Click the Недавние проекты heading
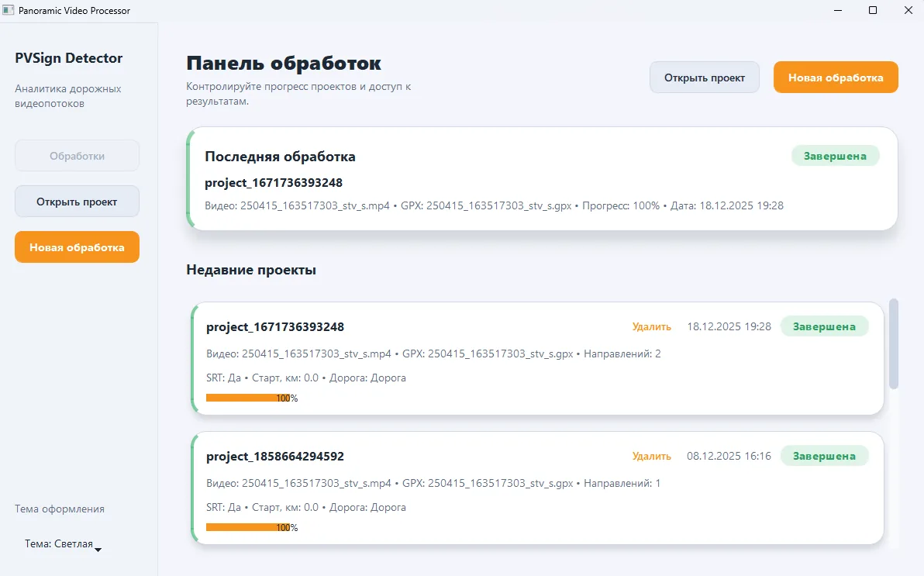924x576 pixels. [251, 270]
